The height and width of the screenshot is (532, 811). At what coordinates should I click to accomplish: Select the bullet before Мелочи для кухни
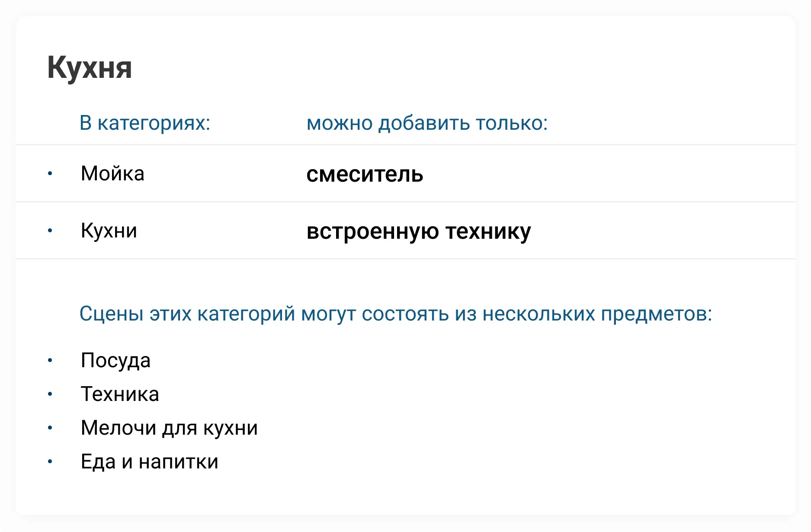(x=50, y=428)
